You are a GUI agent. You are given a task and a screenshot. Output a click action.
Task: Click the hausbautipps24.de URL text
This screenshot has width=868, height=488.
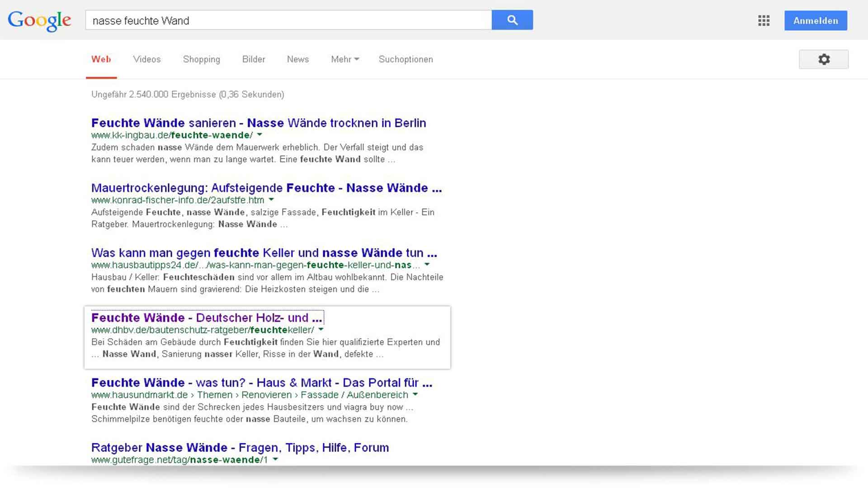point(255,265)
